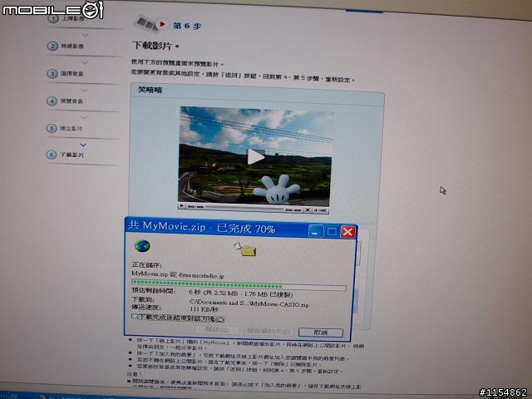Click the MyMovie.zip source filename text in dialog

(177, 274)
